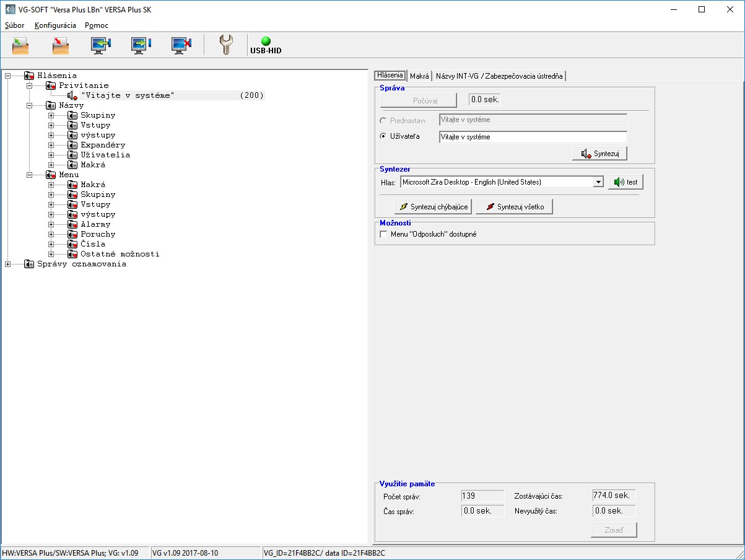Viewport: 745px width, 560px height.
Task: Open the Konfigurácia menu
Action: (x=55, y=25)
